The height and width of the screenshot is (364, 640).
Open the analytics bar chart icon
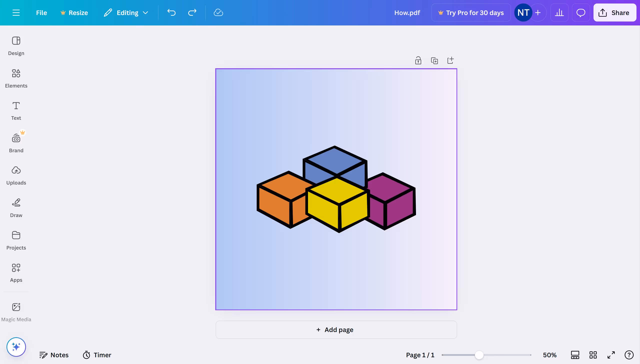(559, 13)
